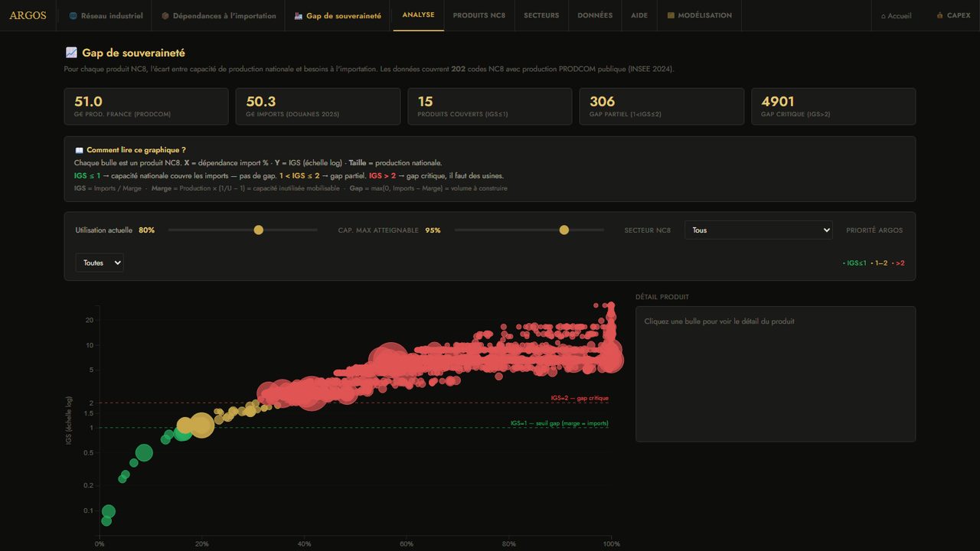Expand the Secteur NC8 dropdown
The image size is (980, 551).
[759, 230]
